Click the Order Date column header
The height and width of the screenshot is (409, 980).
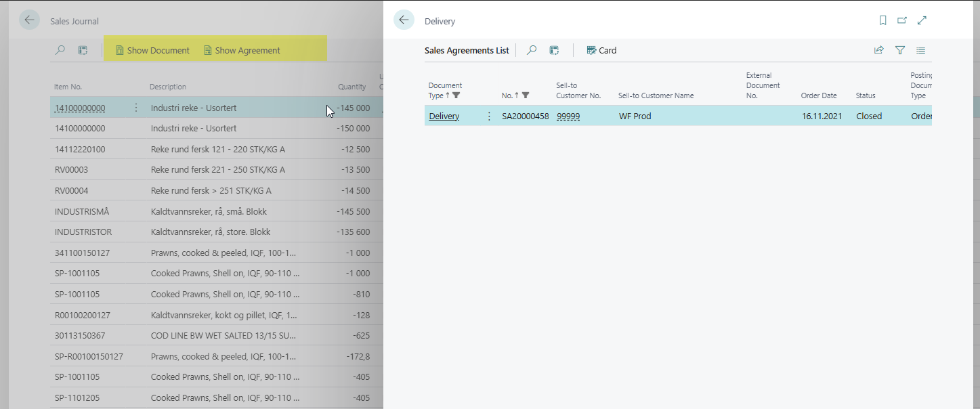819,95
